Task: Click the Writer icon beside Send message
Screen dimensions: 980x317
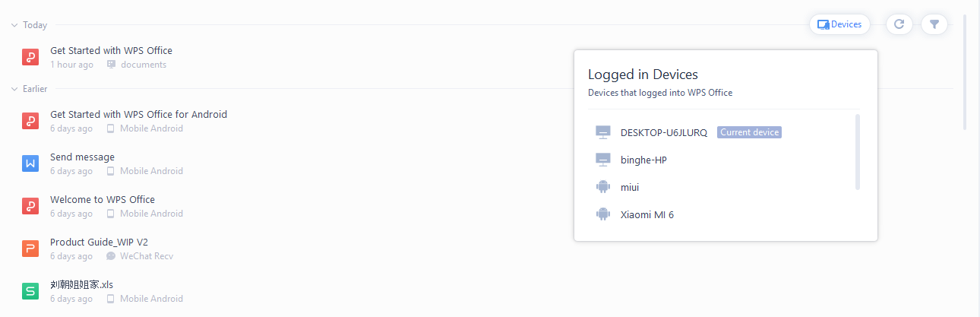Action: pyautogui.click(x=30, y=163)
